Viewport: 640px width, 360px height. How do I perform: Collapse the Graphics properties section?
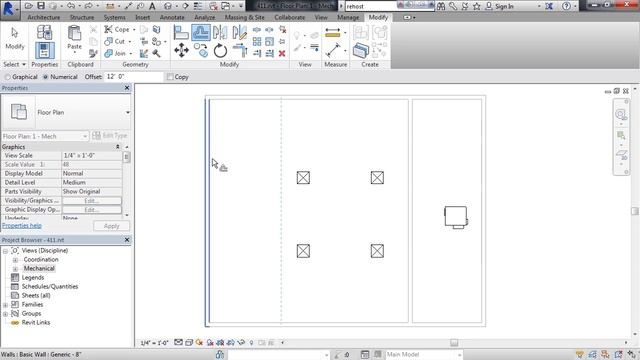click(118, 147)
